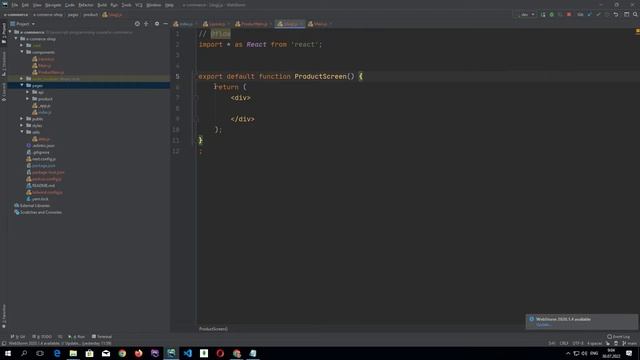The image size is (640, 360).
Task: Open the Git tool window at bottom
Action: [18, 337]
